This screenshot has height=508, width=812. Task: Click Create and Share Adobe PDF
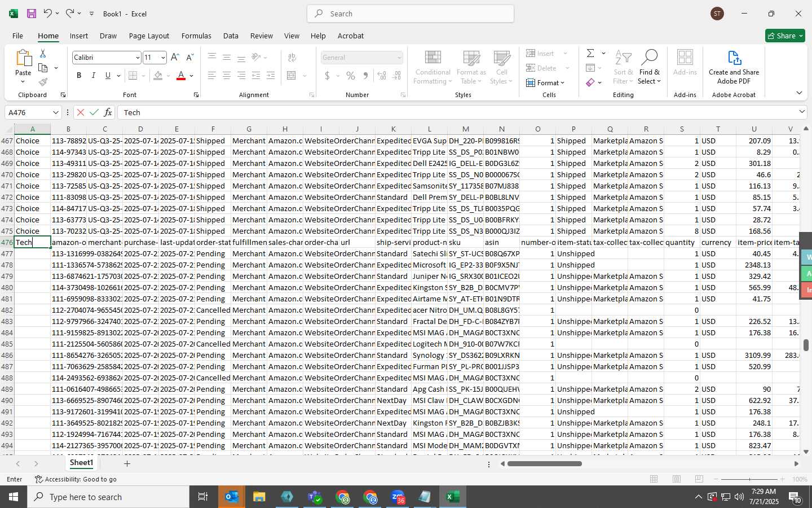click(x=734, y=67)
